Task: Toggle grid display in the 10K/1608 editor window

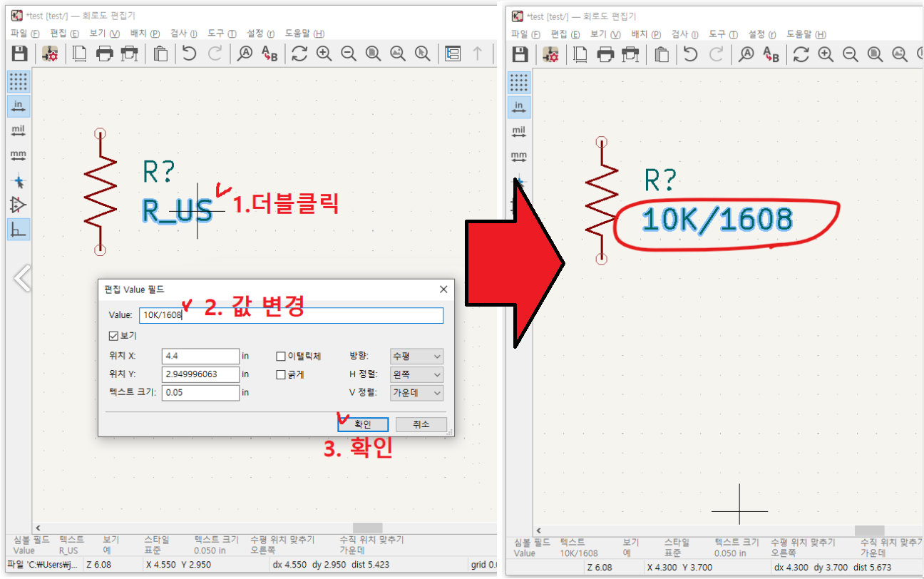Action: [x=519, y=82]
